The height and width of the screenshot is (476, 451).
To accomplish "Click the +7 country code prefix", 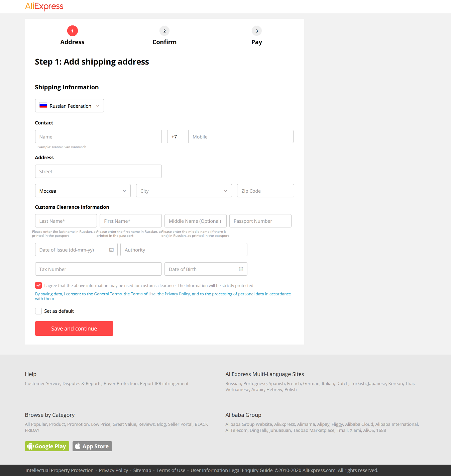I will 178,136.
